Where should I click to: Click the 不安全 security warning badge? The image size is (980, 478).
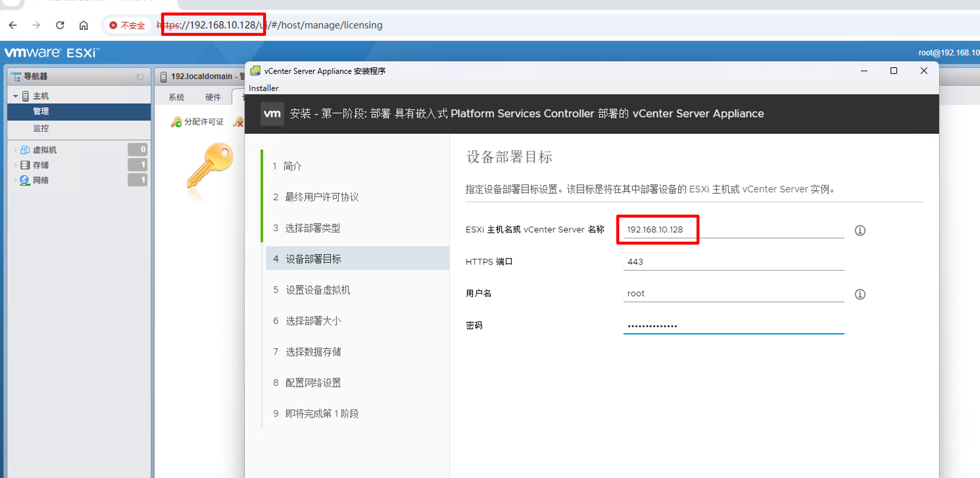pyautogui.click(x=127, y=25)
